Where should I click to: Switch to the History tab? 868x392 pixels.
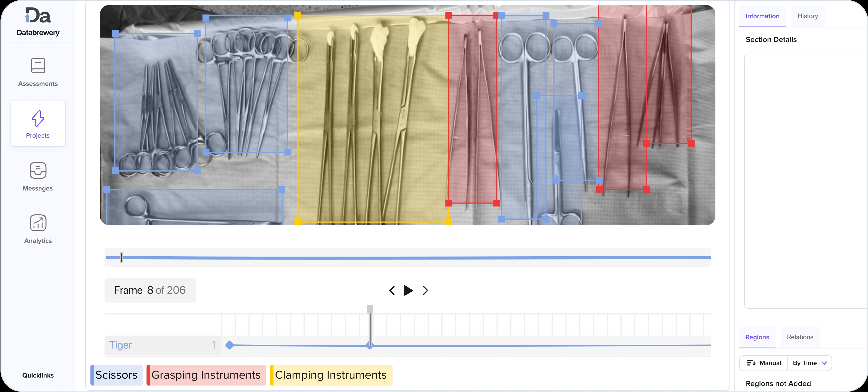(x=807, y=16)
